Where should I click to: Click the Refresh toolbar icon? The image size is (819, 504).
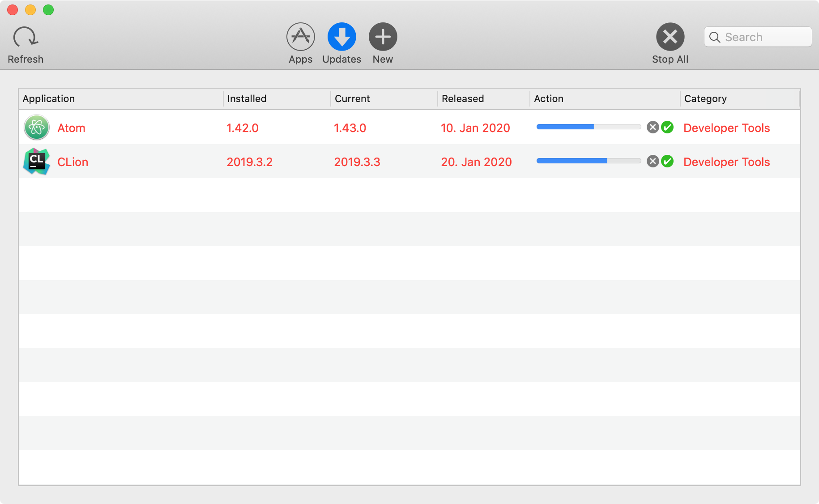click(x=26, y=37)
